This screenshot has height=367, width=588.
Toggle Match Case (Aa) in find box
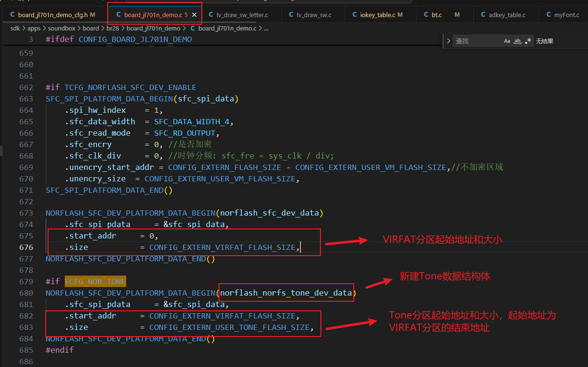507,41
